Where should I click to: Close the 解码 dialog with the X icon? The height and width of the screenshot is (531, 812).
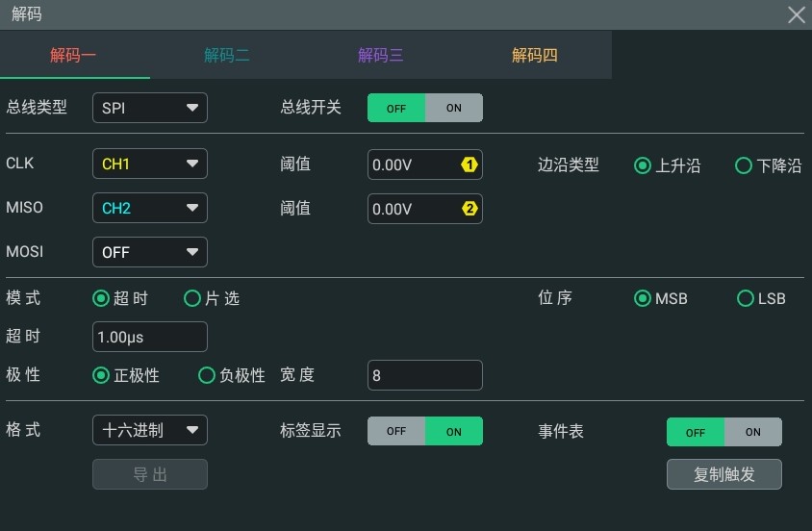pyautogui.click(x=797, y=14)
